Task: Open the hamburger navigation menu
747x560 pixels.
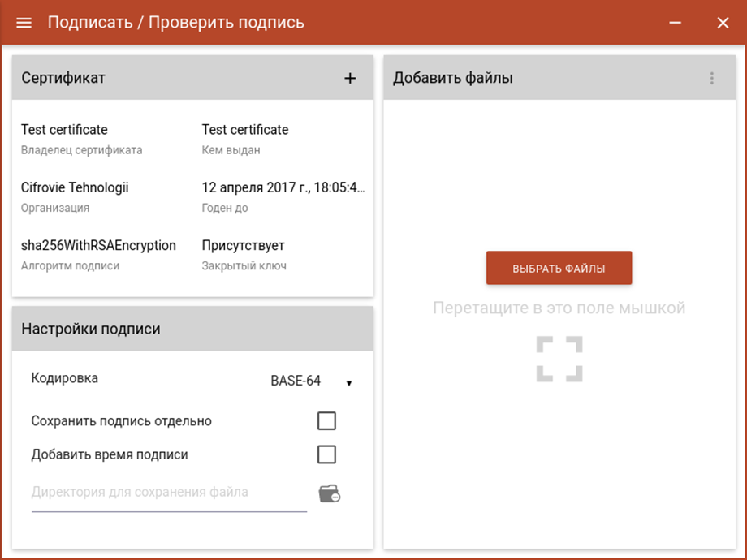Action: (x=24, y=23)
